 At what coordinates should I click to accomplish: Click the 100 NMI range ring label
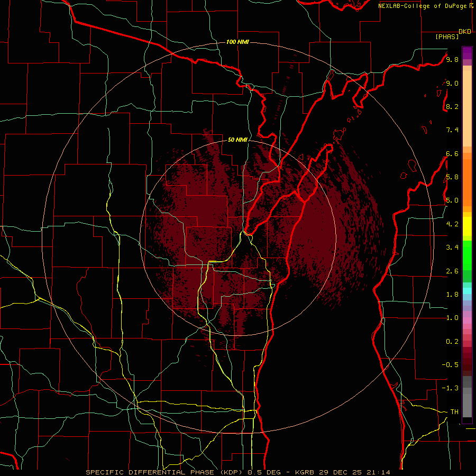(x=237, y=42)
